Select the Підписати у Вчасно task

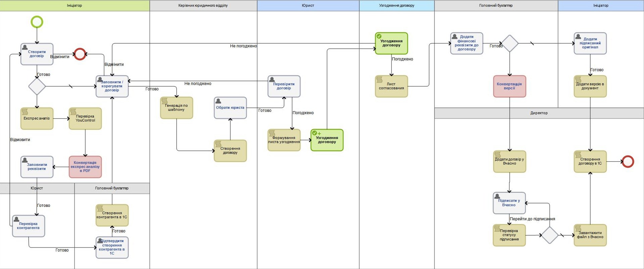coord(509,203)
